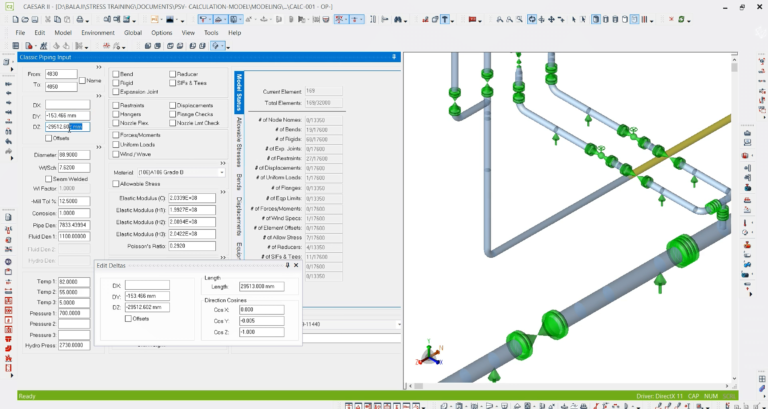This screenshot has width=768, height=409.
Task: Click the Cos Y field in Edit Deltas
Action: point(262,321)
